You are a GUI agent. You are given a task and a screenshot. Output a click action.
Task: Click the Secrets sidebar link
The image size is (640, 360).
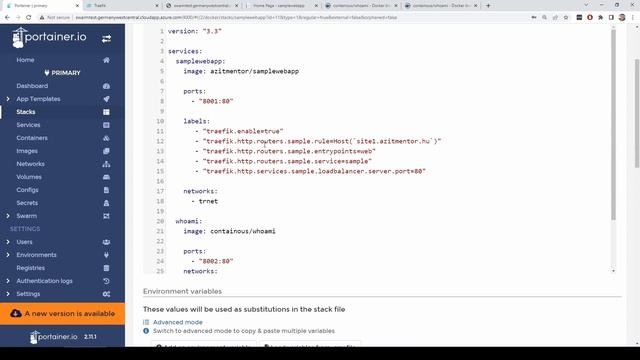27,203
